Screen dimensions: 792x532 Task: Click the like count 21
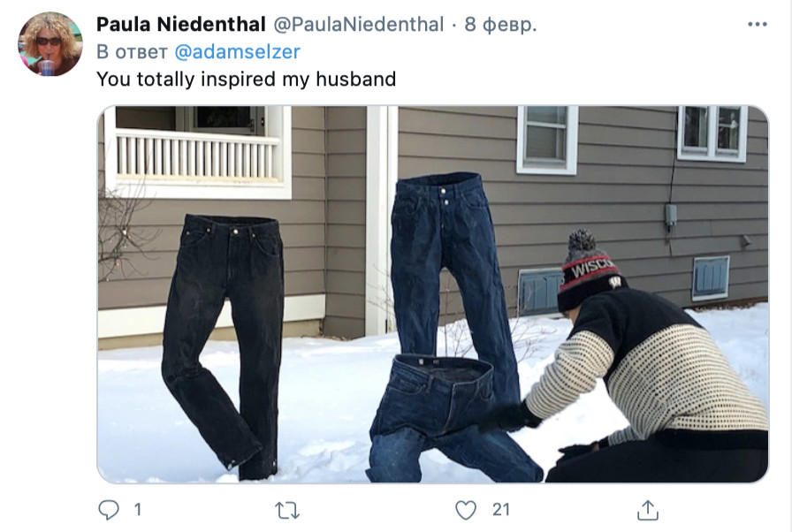tap(500, 510)
